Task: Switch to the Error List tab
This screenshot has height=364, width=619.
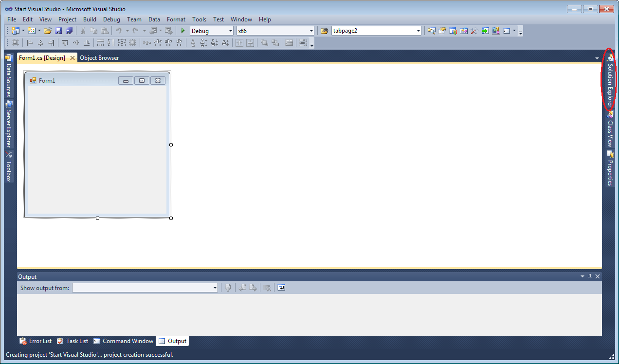Action: [36, 341]
